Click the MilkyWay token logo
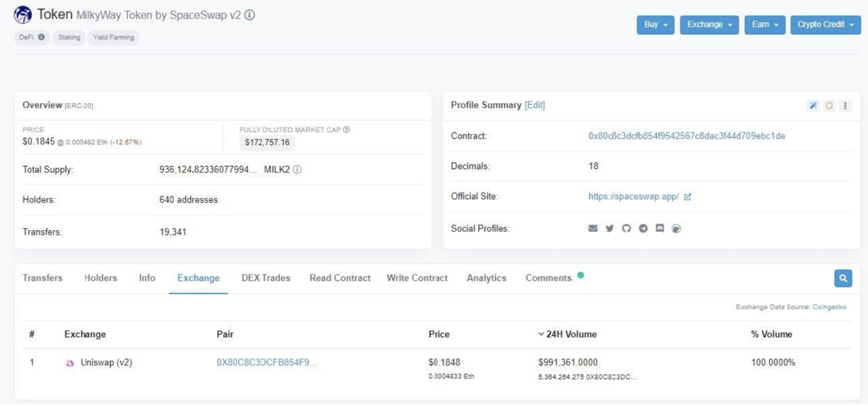The image size is (868, 406). (23, 15)
